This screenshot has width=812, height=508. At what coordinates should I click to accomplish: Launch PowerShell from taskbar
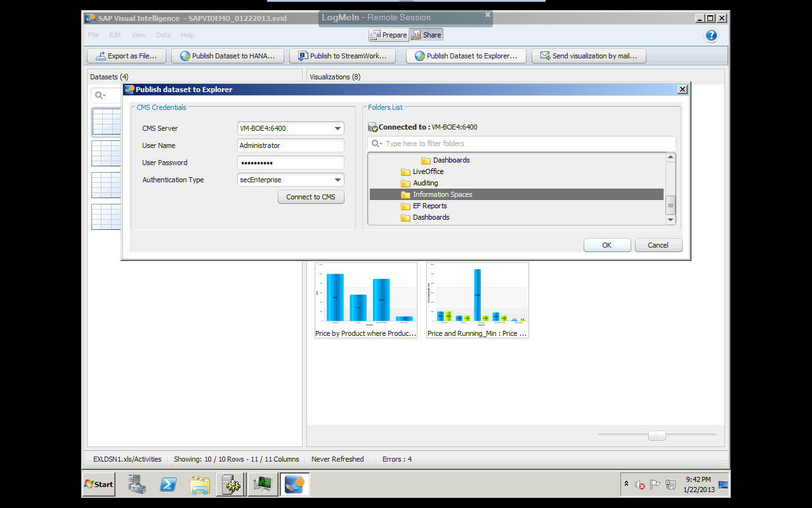click(x=168, y=485)
